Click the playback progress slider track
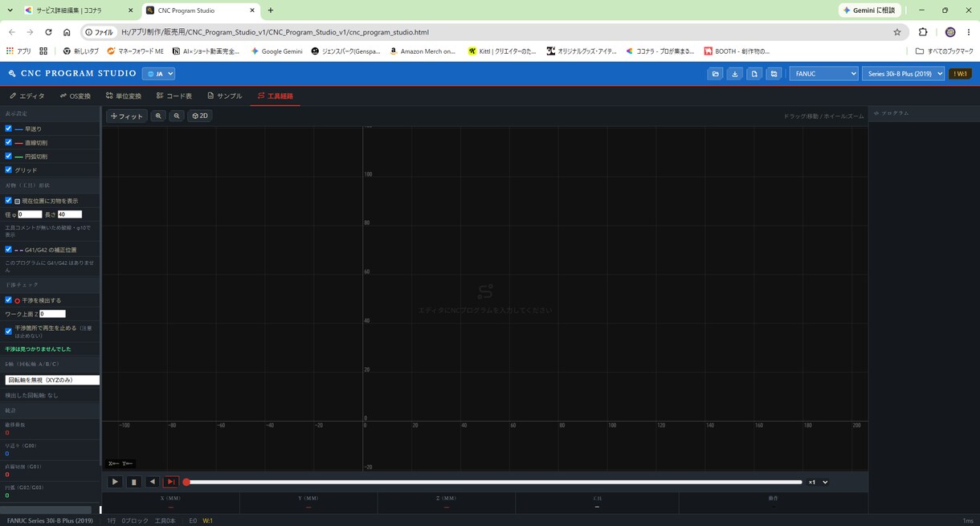 [494, 482]
